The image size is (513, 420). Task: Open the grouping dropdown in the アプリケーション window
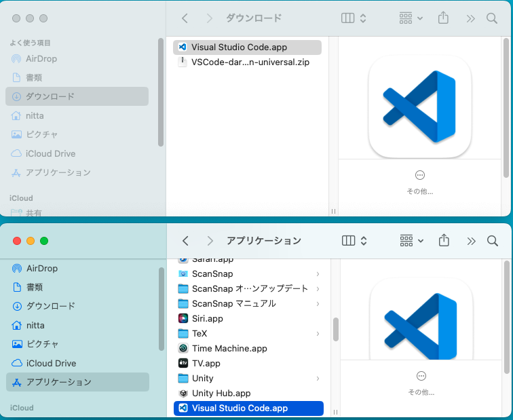pos(411,241)
